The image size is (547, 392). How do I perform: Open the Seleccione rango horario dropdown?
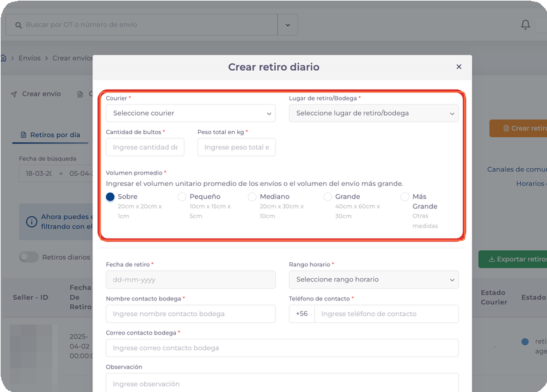coord(373,279)
